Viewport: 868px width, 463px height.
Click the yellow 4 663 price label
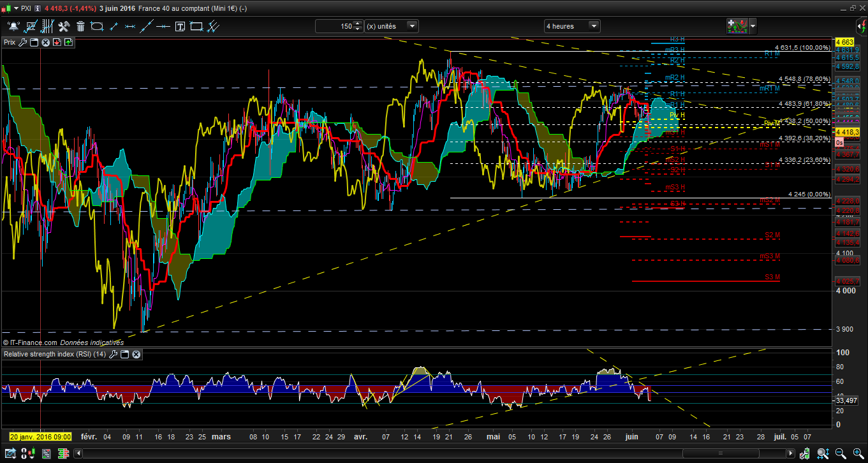[x=844, y=41]
